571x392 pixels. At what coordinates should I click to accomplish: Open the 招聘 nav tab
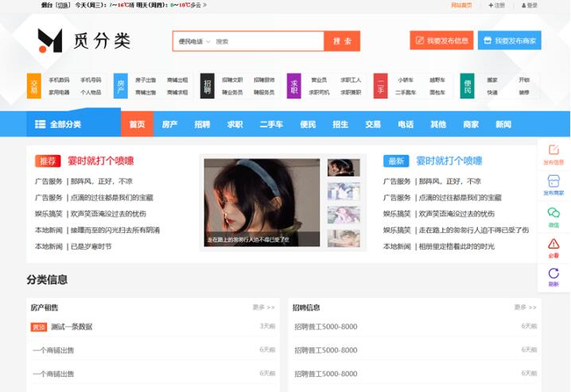202,124
